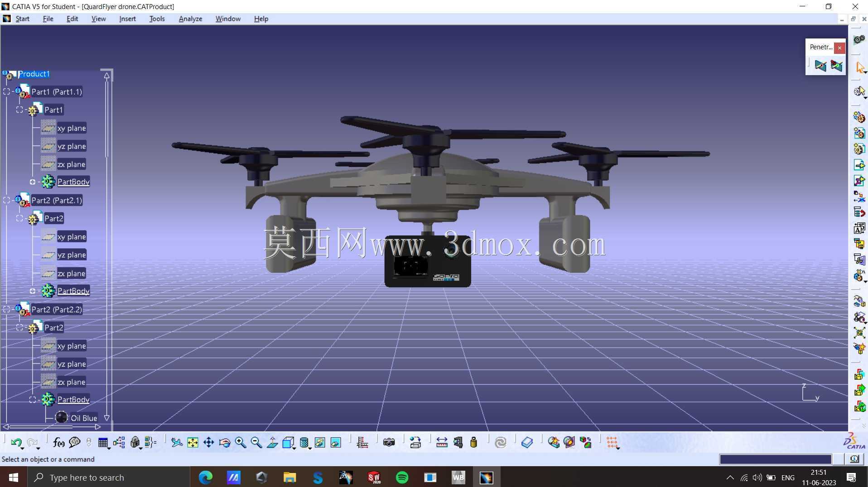The height and width of the screenshot is (487, 868).
Task: Click the Shading view mode icon
Action: pos(304,442)
